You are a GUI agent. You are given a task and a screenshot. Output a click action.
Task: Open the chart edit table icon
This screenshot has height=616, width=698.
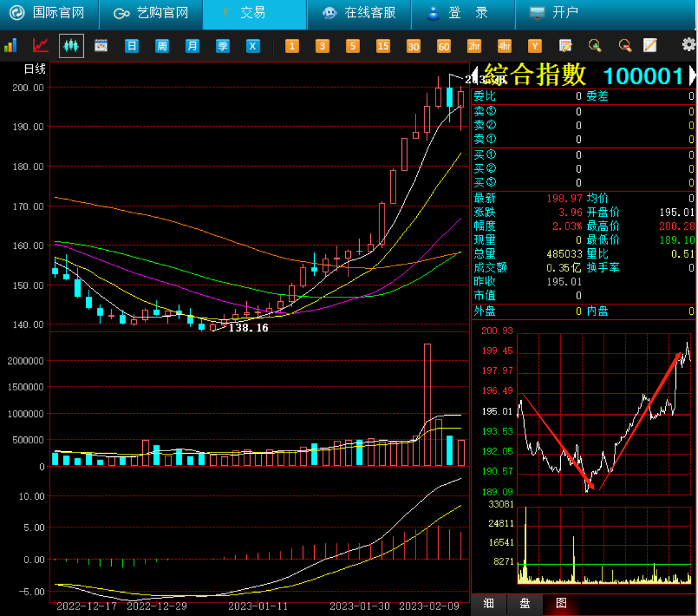pyautogui.click(x=566, y=45)
